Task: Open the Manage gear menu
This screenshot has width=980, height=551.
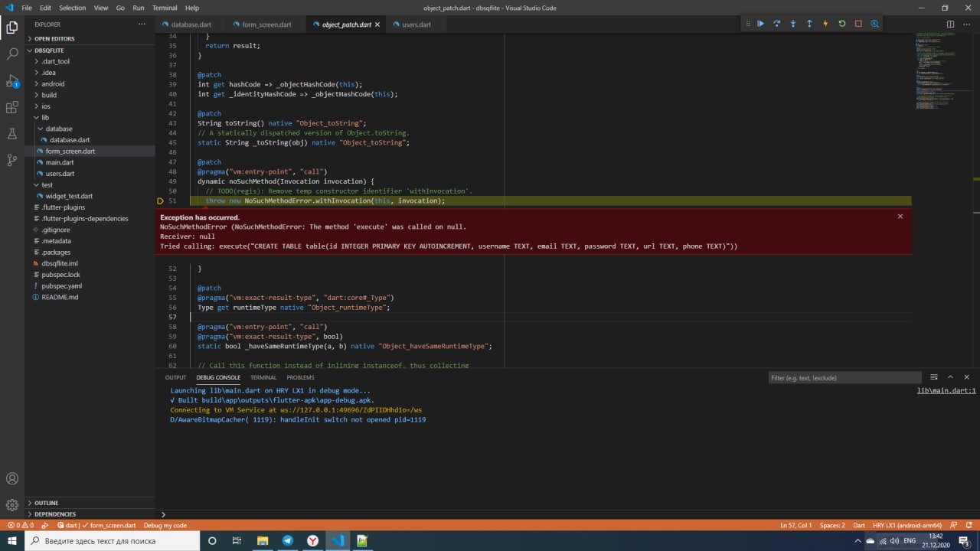Action: coord(12,505)
